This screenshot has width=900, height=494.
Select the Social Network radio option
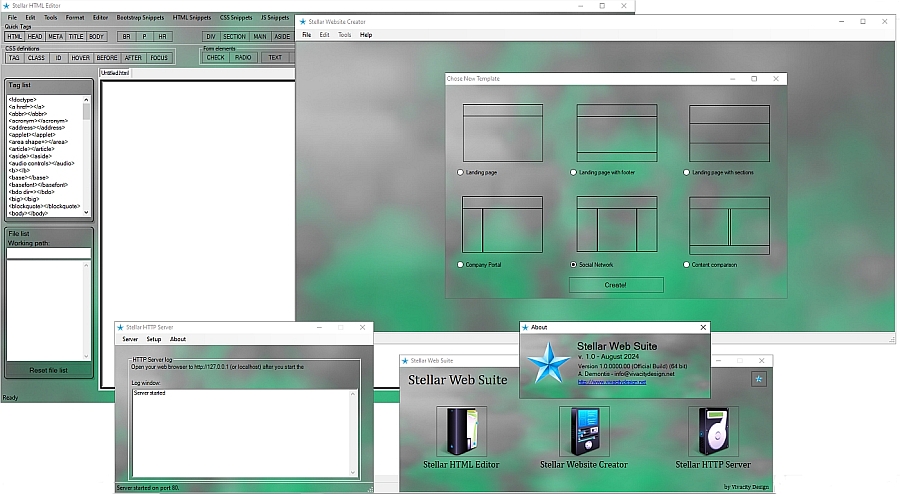point(573,264)
